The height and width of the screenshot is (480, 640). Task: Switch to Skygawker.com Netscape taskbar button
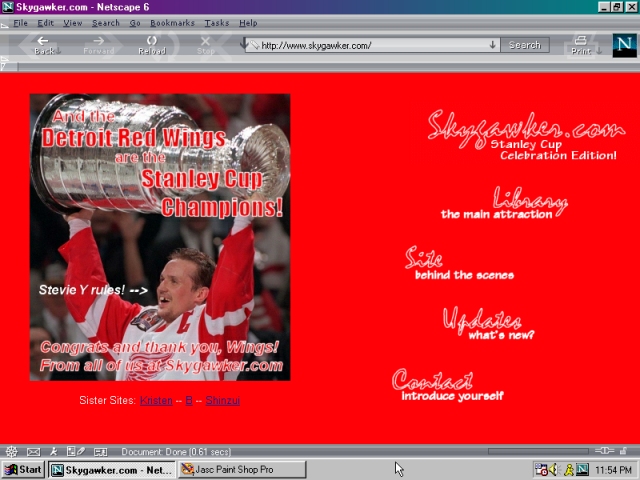click(x=112, y=470)
